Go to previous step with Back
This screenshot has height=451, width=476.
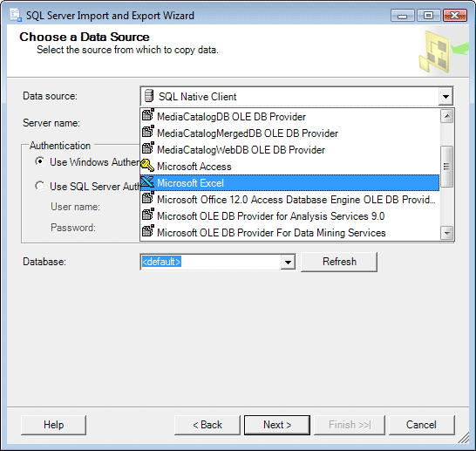click(207, 425)
